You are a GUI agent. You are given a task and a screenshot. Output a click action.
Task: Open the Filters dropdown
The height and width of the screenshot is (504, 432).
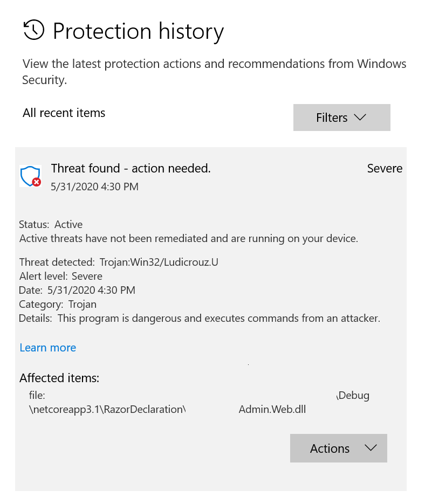[341, 118]
